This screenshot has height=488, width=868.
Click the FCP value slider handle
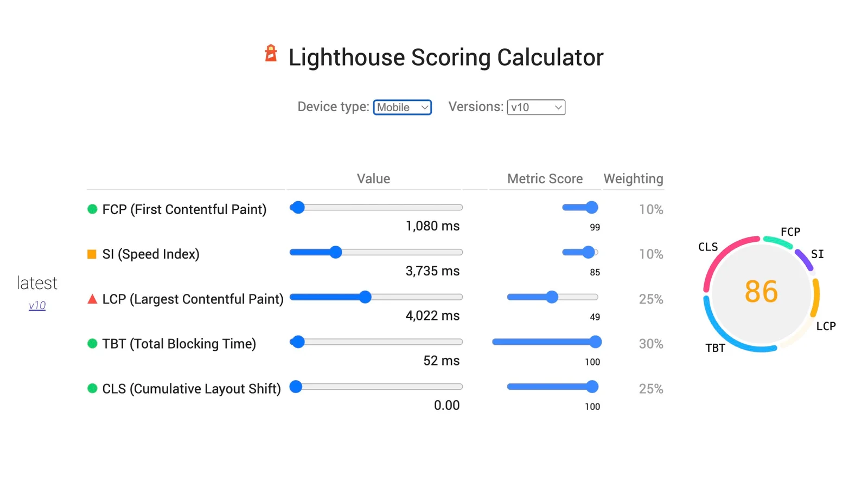(x=298, y=207)
